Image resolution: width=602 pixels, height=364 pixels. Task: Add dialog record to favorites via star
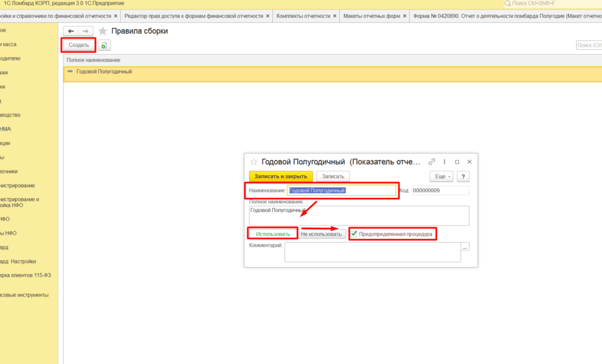(254, 162)
